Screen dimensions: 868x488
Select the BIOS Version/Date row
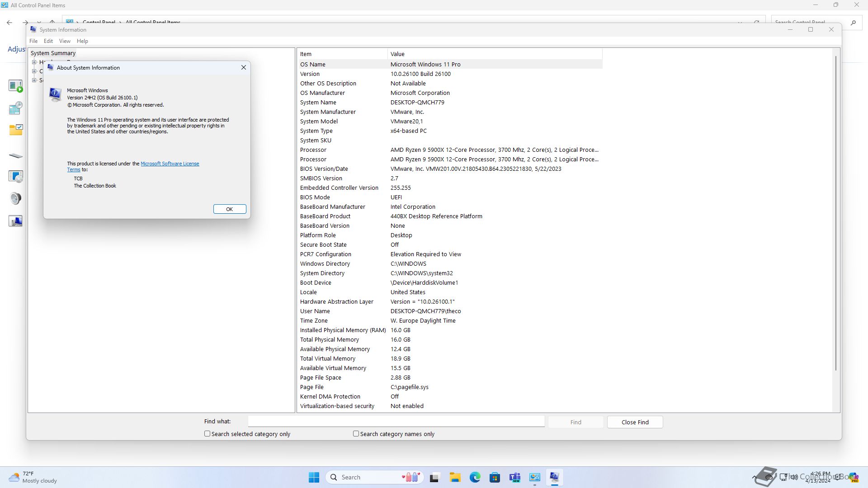coord(450,169)
